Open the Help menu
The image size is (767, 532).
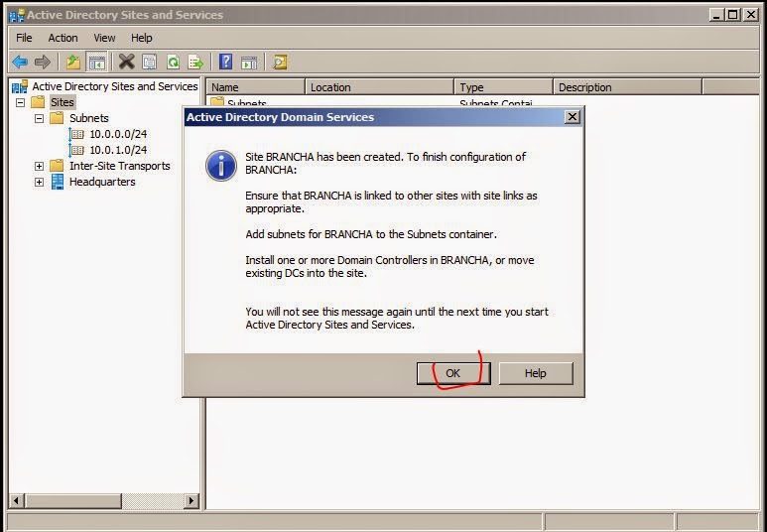click(141, 38)
